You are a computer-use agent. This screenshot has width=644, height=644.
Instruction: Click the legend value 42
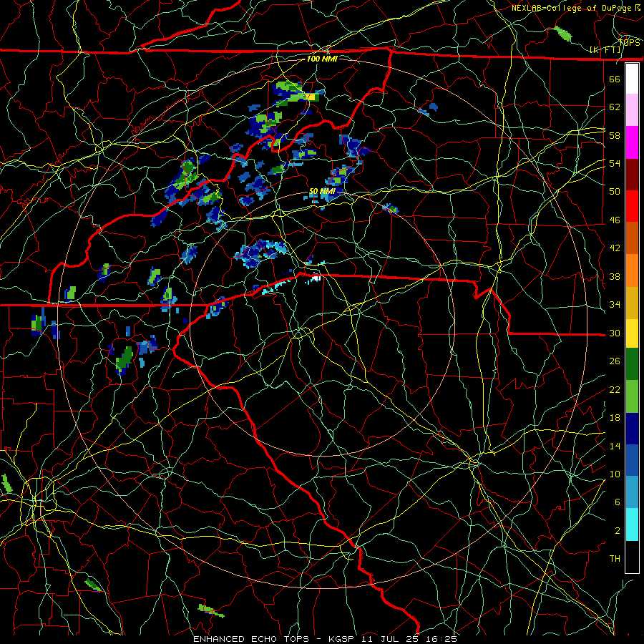pos(615,248)
